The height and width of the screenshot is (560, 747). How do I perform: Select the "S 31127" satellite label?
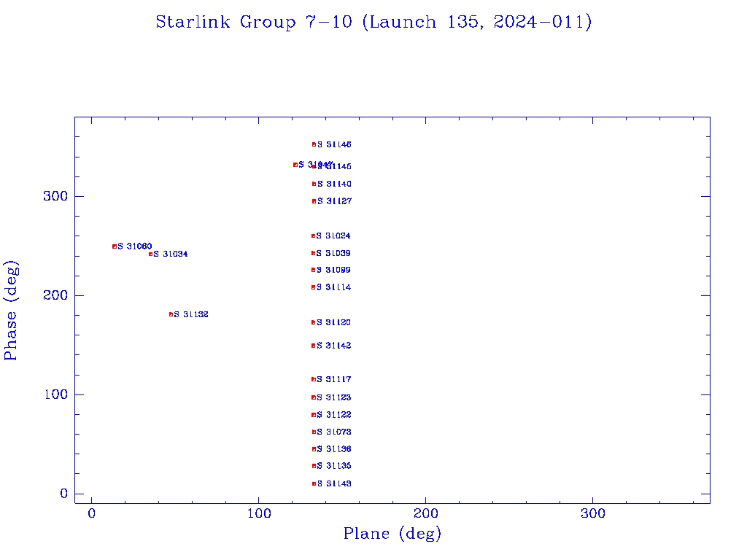[334, 201]
